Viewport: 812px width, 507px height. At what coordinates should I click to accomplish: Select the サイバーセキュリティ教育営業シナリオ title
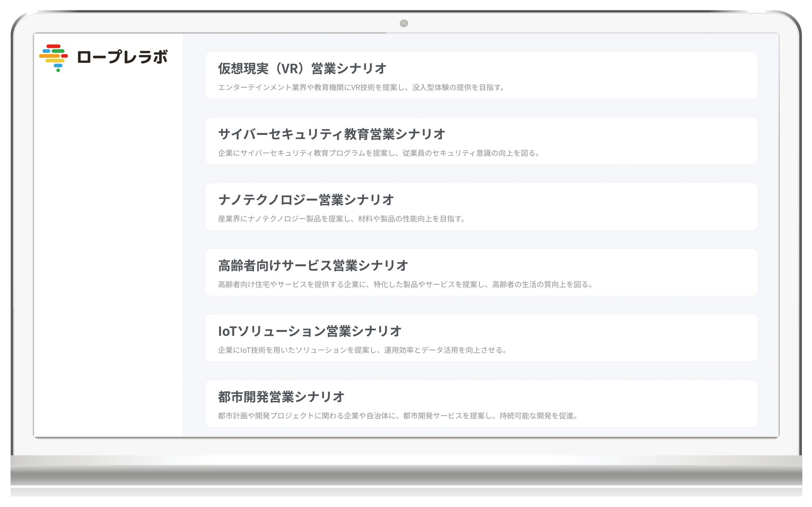pyautogui.click(x=331, y=134)
